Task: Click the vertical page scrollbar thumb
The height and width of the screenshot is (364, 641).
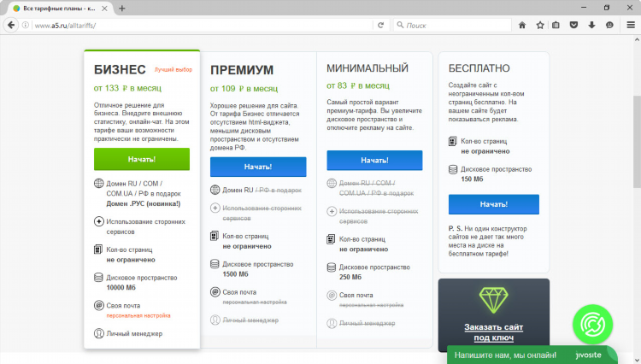Action: pos(637,141)
